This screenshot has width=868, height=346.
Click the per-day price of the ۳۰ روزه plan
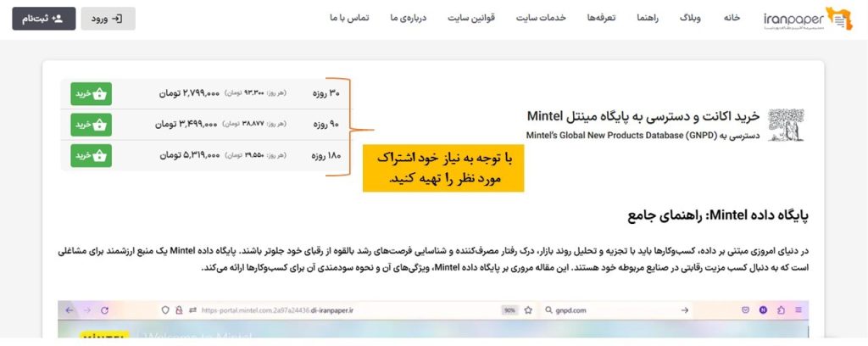click(x=255, y=94)
